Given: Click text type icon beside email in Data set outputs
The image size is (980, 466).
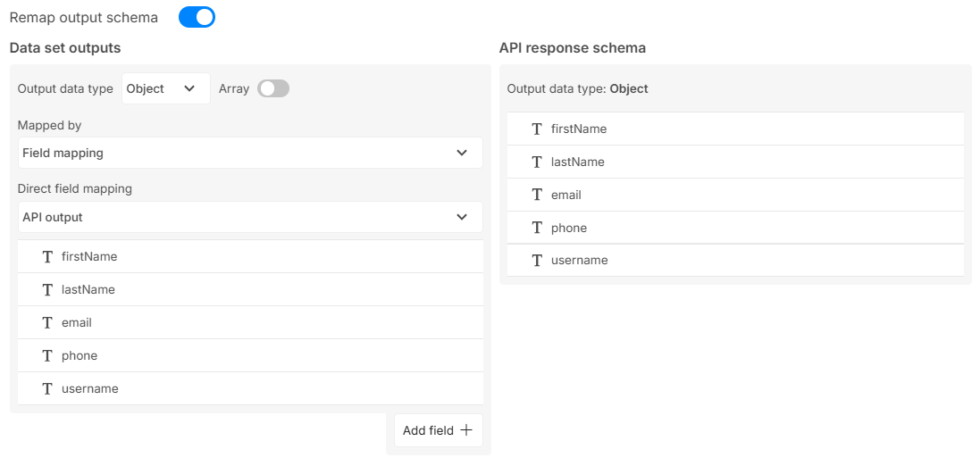Looking at the screenshot, I should (x=47, y=323).
